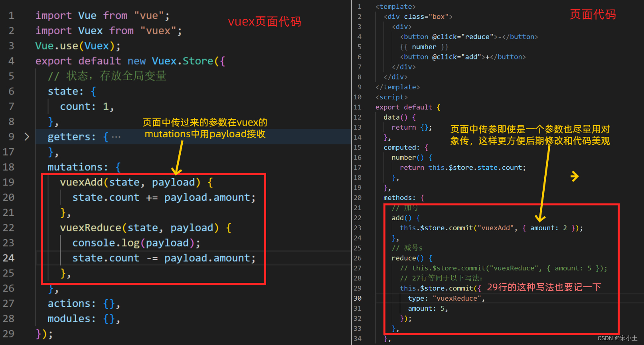Image resolution: width=644 pixels, height=345 pixels.
Task: Click the '{{ number }}' interpolation line
Action: pos(424,47)
